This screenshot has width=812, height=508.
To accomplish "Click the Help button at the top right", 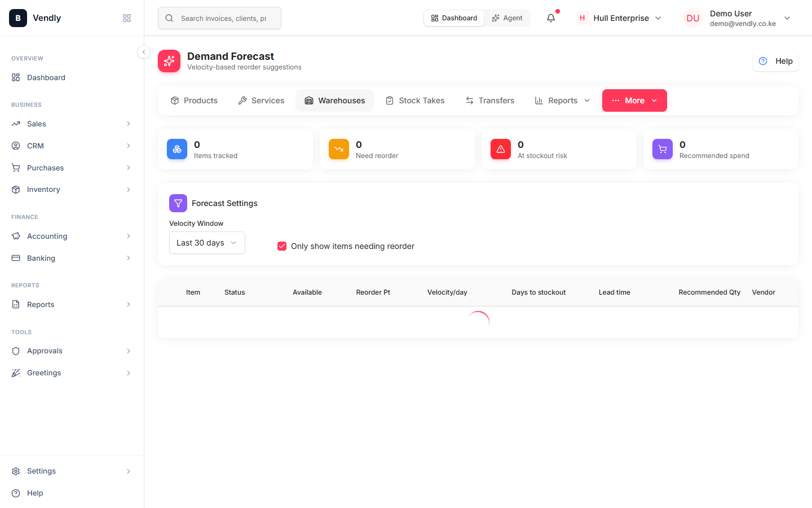I will coord(775,61).
